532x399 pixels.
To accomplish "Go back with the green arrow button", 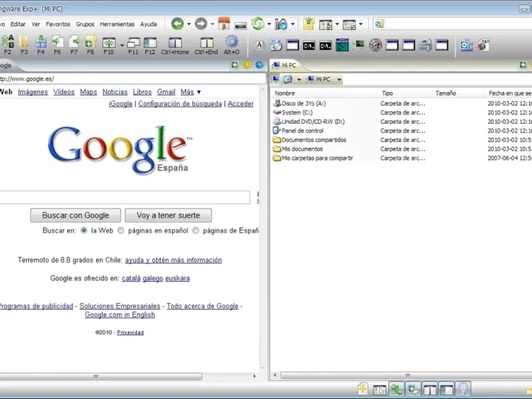I will (x=178, y=24).
